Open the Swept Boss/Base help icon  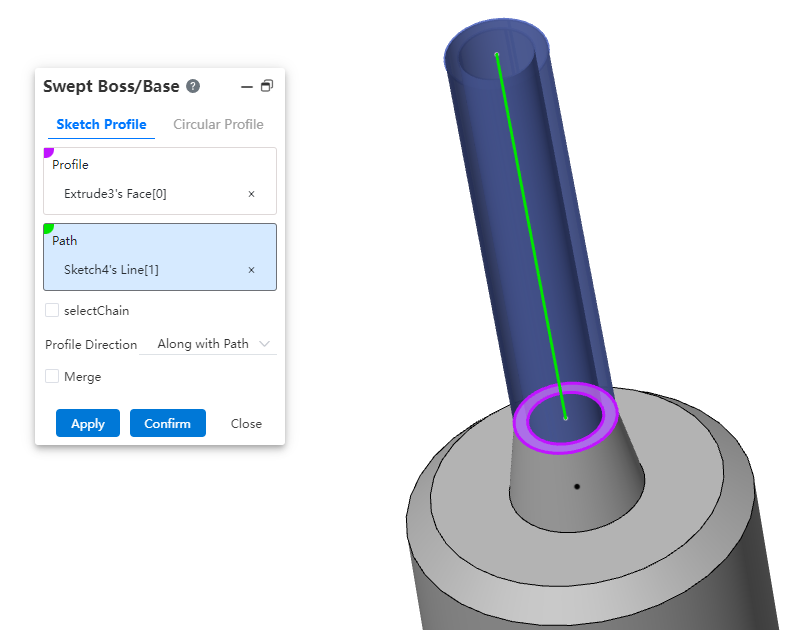(x=193, y=86)
